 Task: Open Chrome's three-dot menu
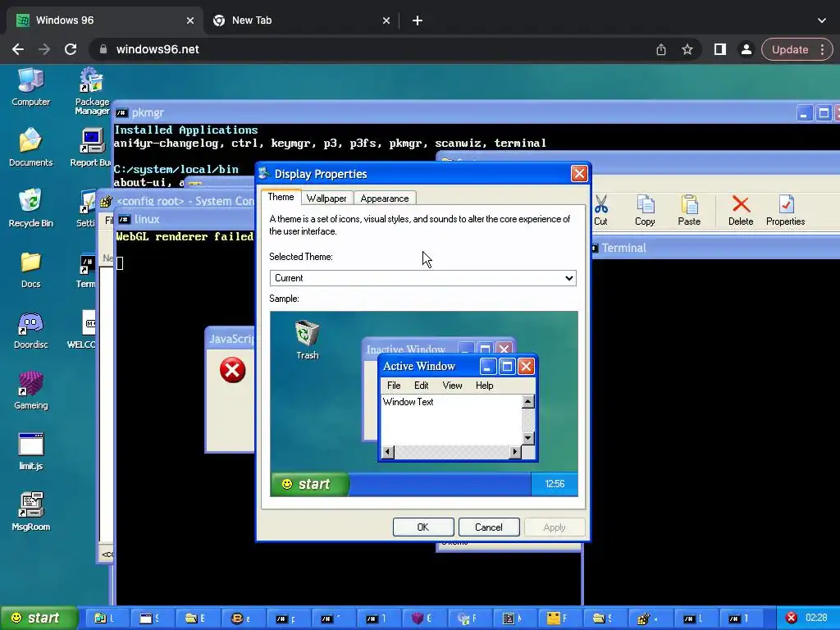click(822, 49)
